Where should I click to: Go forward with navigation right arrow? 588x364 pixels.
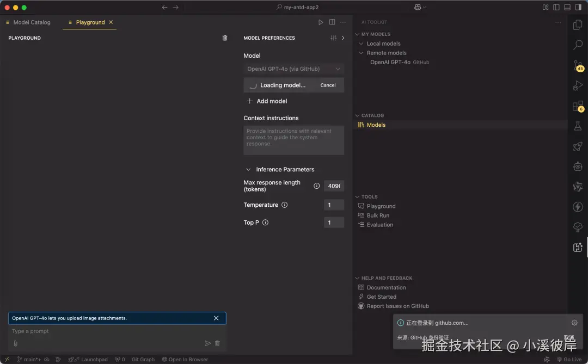click(x=175, y=7)
